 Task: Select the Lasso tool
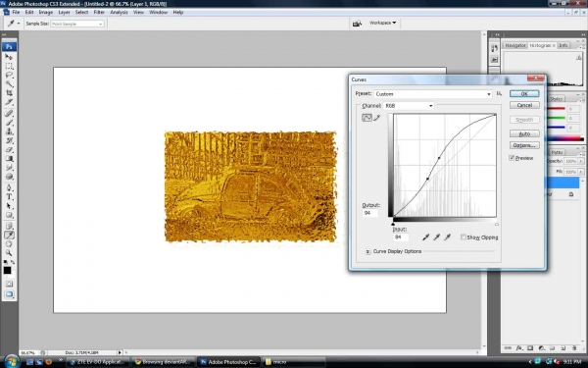[x=9, y=75]
